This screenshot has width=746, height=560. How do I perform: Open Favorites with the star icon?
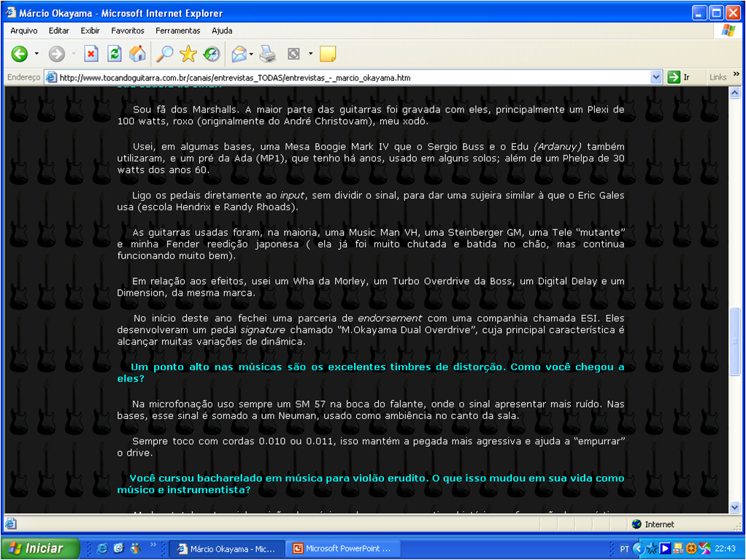click(188, 54)
